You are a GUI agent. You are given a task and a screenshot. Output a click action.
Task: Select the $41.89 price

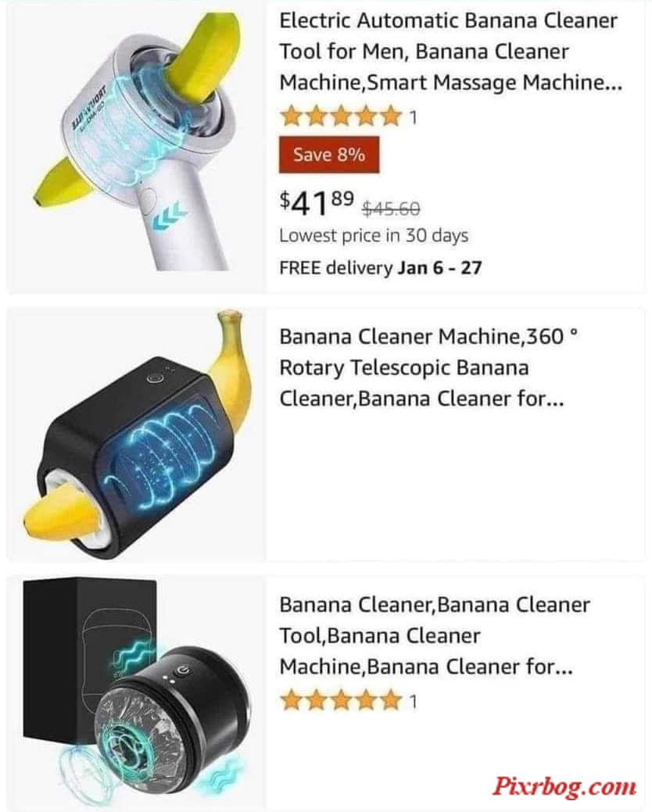317,202
